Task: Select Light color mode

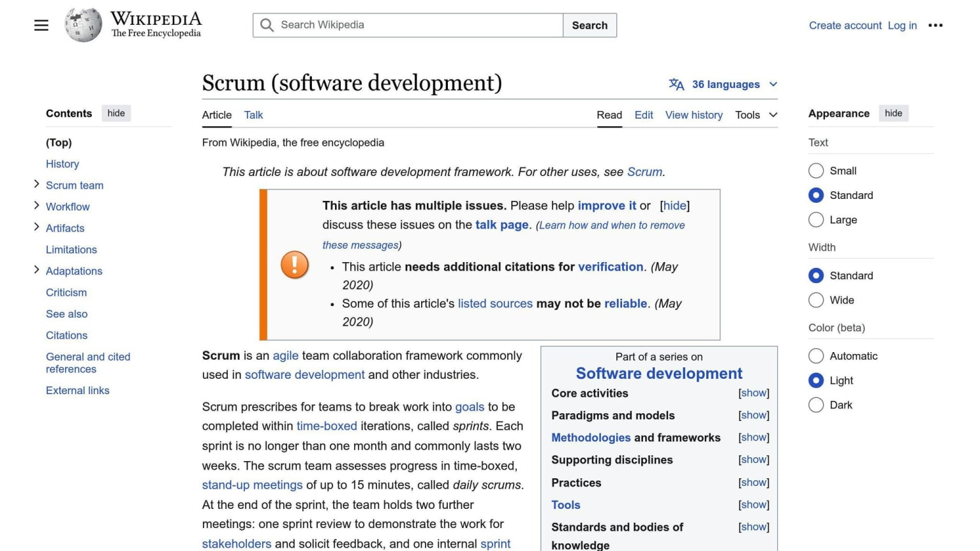Action: pyautogui.click(x=816, y=381)
